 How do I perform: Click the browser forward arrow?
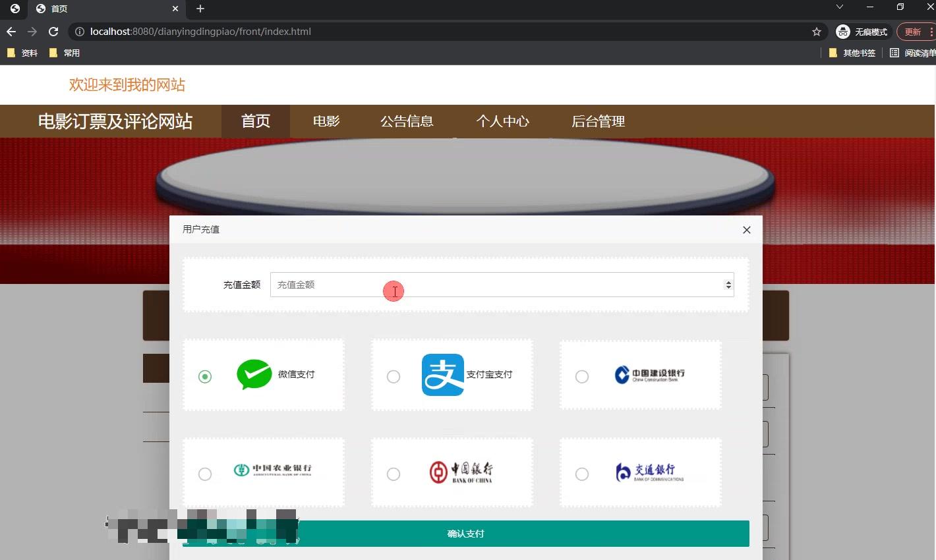(x=32, y=32)
